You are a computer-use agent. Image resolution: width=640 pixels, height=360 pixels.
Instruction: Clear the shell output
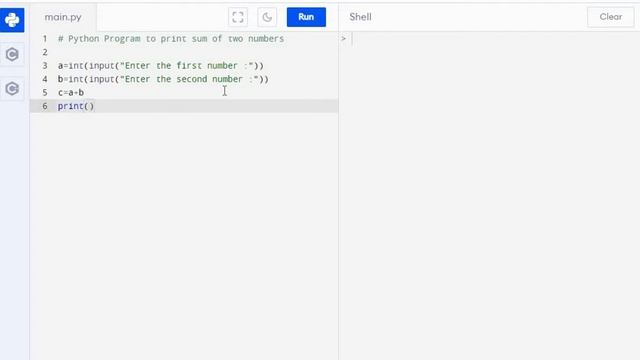(611, 17)
